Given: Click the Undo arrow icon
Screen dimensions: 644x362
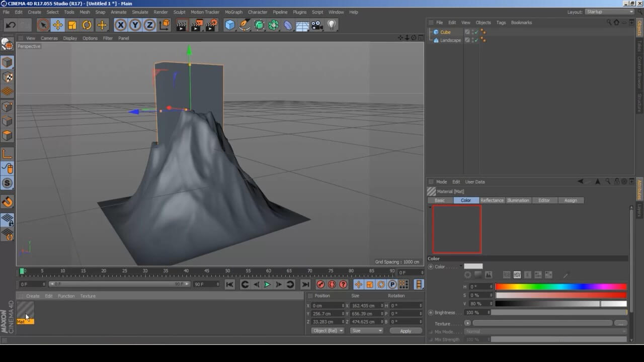Looking at the screenshot, I should click(x=11, y=25).
